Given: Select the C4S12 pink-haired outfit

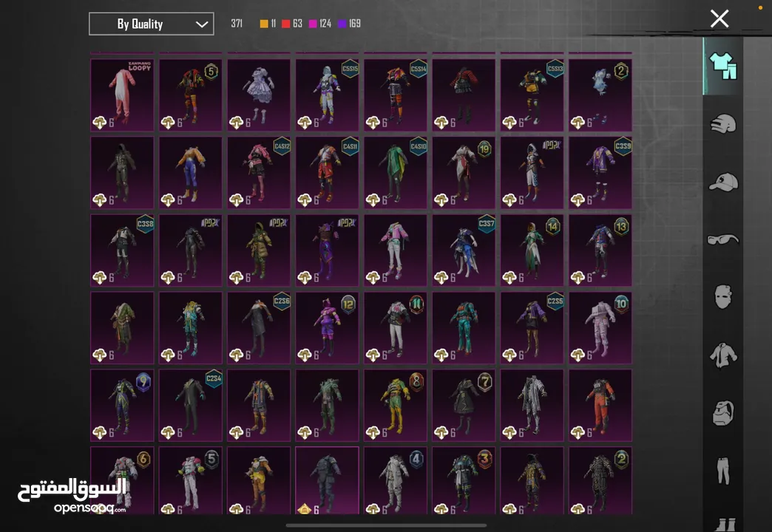Looking at the screenshot, I should [259, 173].
